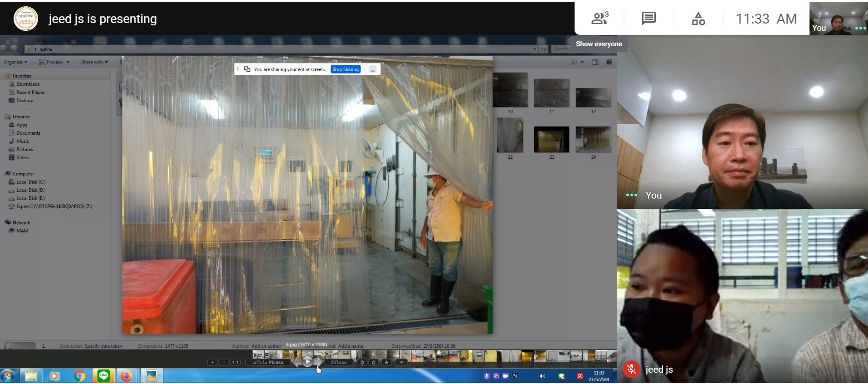Image resolution: width=868 pixels, height=384 pixels.
Task: Toggle the Explorer preview pane button
Action: click(595, 63)
